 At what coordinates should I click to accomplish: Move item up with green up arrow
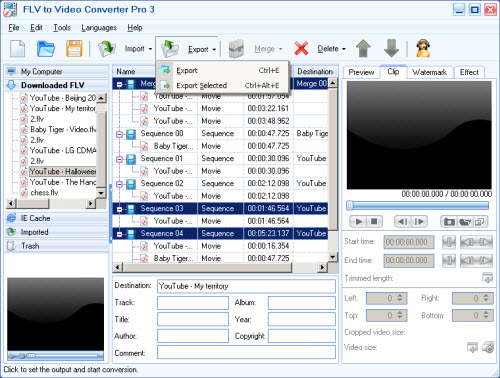pos(363,49)
